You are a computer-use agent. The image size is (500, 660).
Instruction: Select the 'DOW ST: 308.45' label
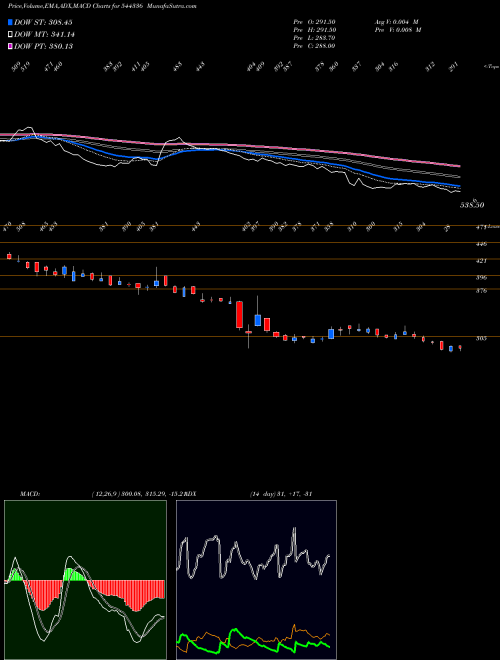(x=43, y=22)
